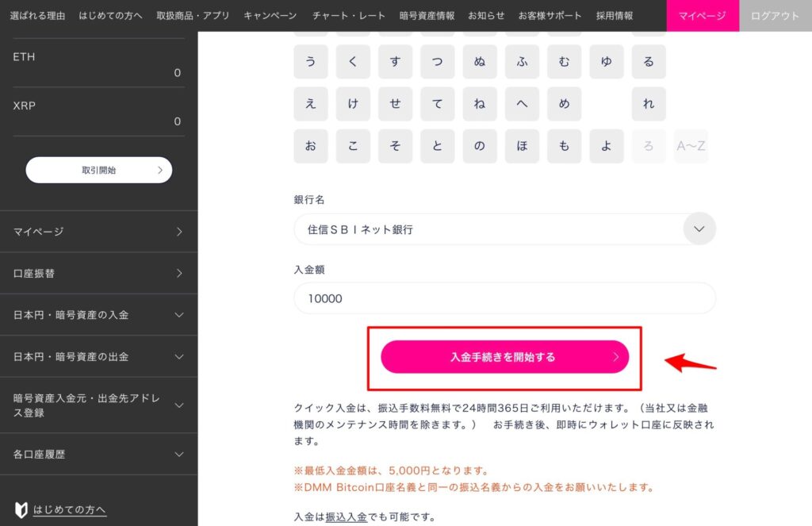Click the XRP balance row
Viewport: 812px width, 526px height.
point(98,112)
